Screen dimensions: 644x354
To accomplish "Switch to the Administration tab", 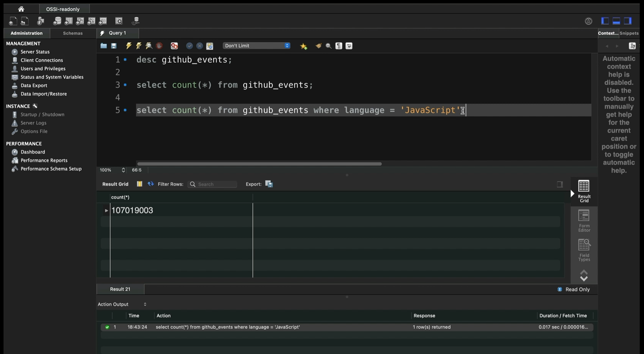I will click(x=26, y=33).
